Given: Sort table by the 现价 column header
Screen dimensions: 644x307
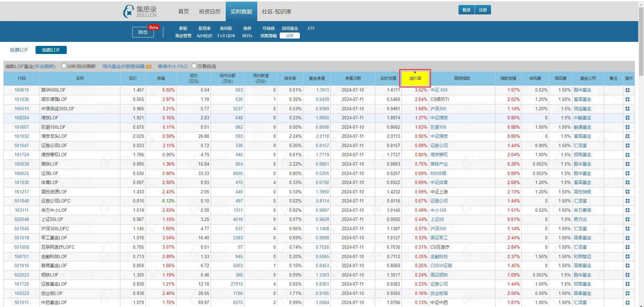Looking at the screenshot, I should (x=133, y=78).
